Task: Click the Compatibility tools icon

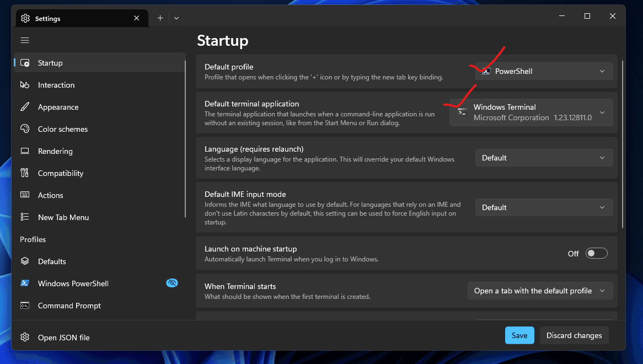Action: click(25, 173)
